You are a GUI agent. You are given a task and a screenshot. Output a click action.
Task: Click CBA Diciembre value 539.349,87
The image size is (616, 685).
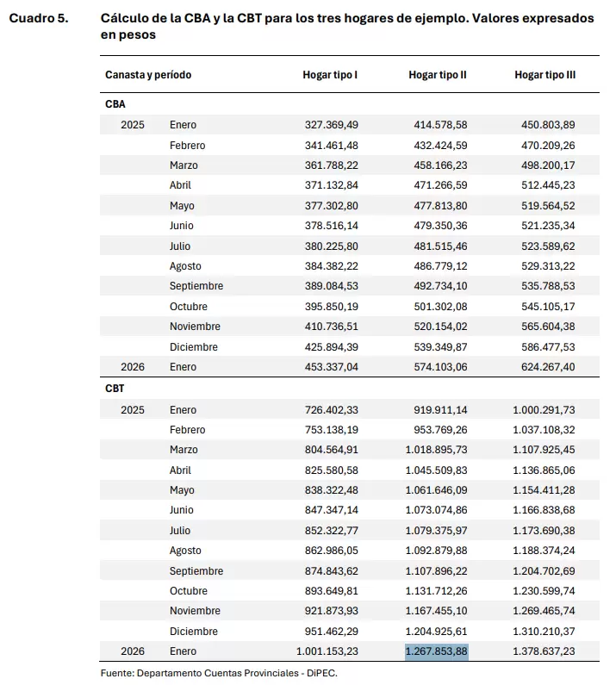pos(440,347)
